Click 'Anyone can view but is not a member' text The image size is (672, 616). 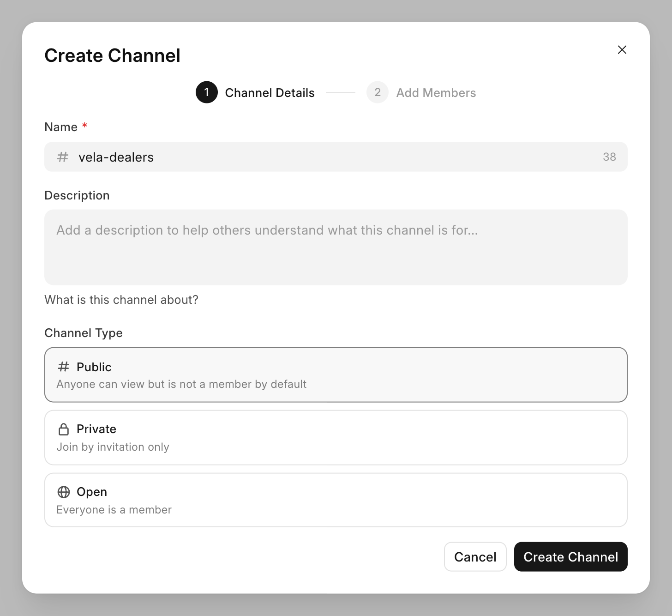click(181, 384)
